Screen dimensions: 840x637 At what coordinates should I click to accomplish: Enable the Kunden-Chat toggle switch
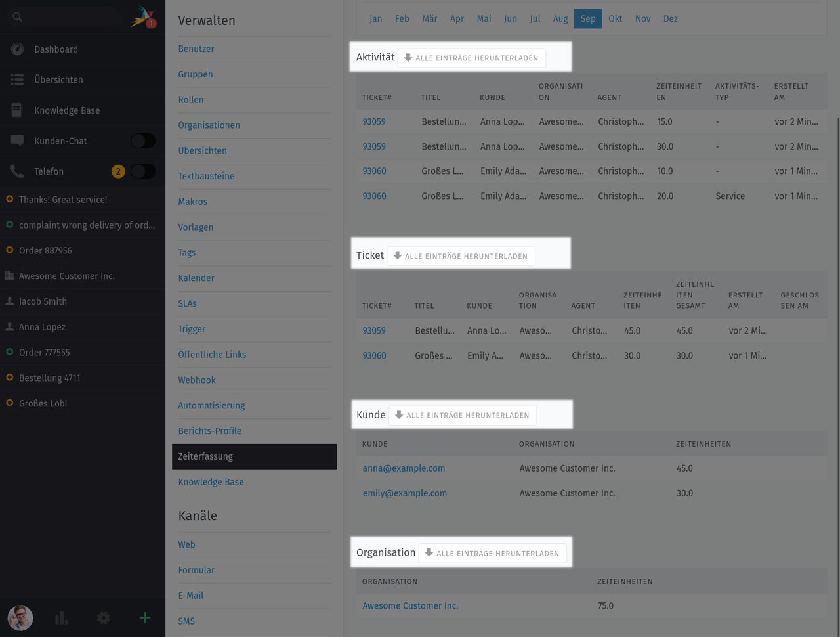click(142, 141)
